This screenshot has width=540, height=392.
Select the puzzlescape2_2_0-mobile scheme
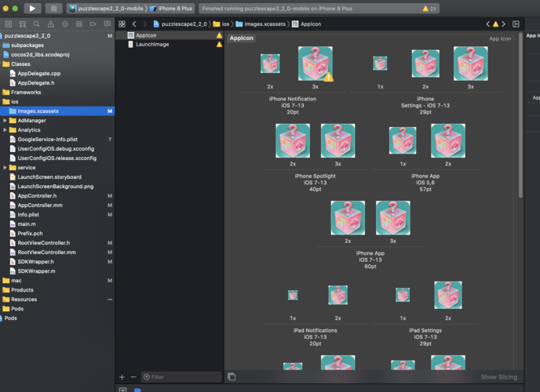(107, 9)
